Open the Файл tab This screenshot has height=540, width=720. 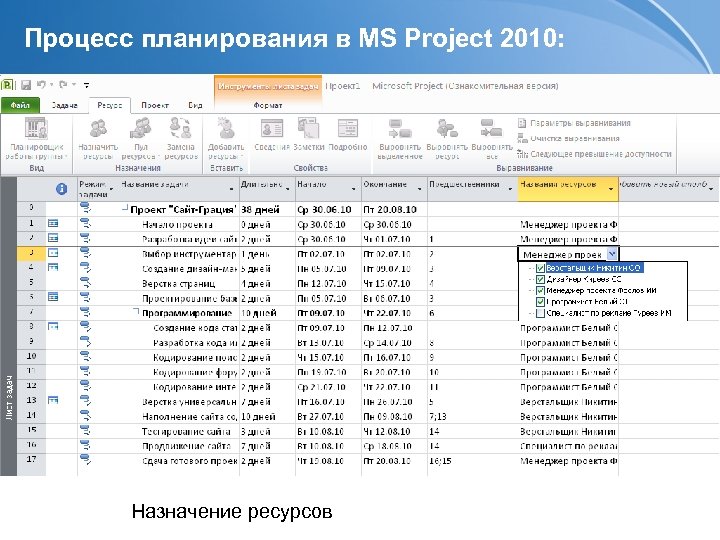[x=20, y=105]
